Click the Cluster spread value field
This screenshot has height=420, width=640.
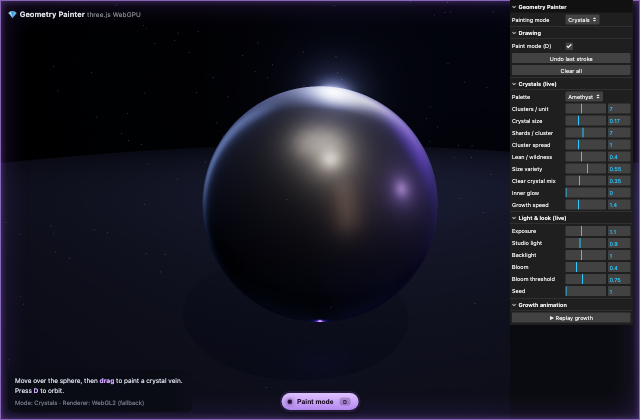pyautogui.click(x=619, y=145)
